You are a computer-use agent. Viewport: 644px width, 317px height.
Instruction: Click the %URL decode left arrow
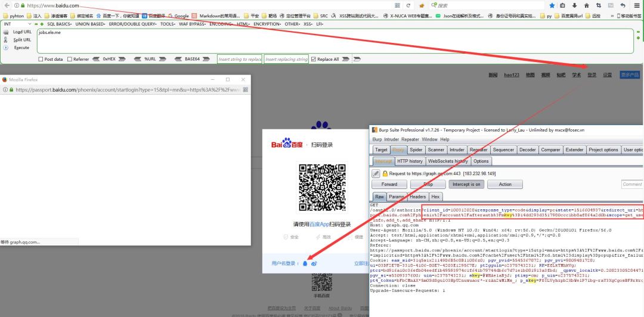(x=138, y=59)
